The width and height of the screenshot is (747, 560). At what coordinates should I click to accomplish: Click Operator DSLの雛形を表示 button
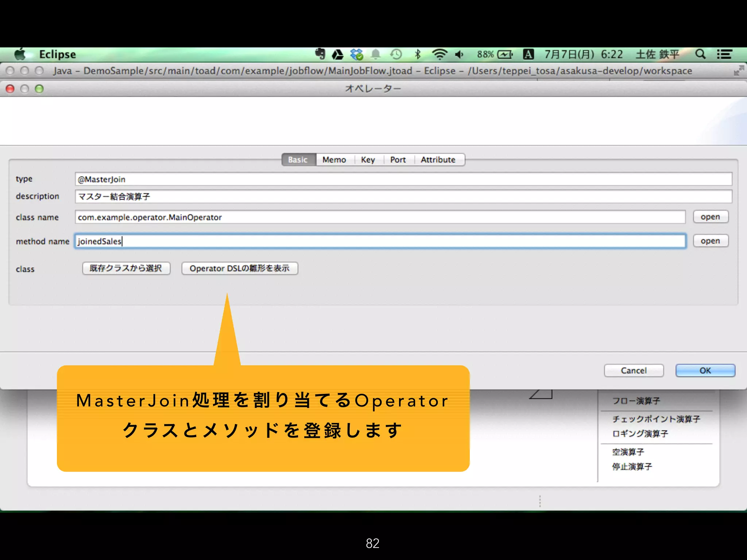(x=240, y=268)
